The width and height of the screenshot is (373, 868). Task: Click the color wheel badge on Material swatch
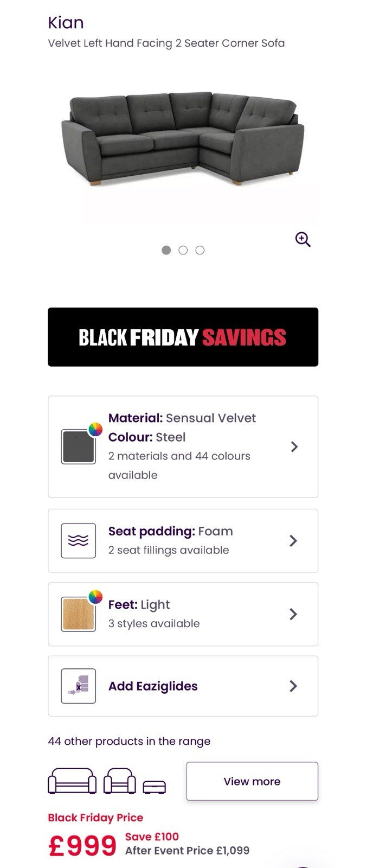coord(95,430)
